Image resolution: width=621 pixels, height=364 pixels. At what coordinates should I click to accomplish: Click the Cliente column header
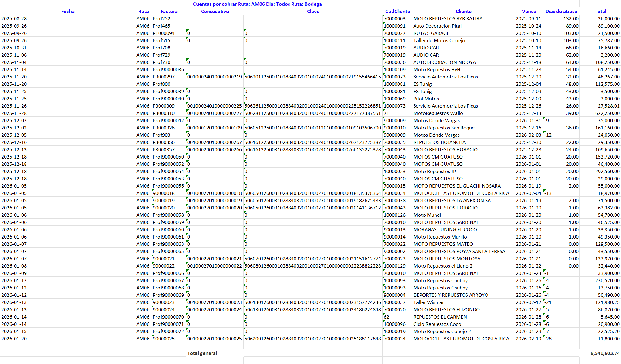tap(463, 12)
